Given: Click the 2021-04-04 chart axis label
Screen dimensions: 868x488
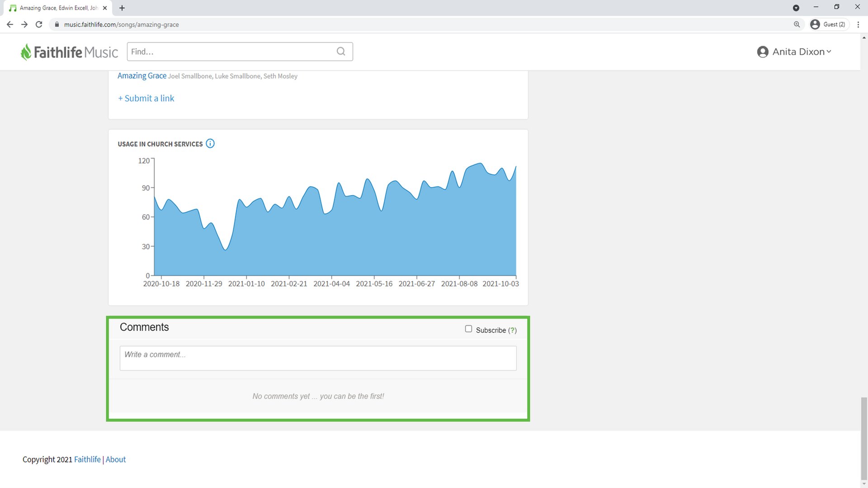Looking at the screenshot, I should pyautogui.click(x=331, y=284).
